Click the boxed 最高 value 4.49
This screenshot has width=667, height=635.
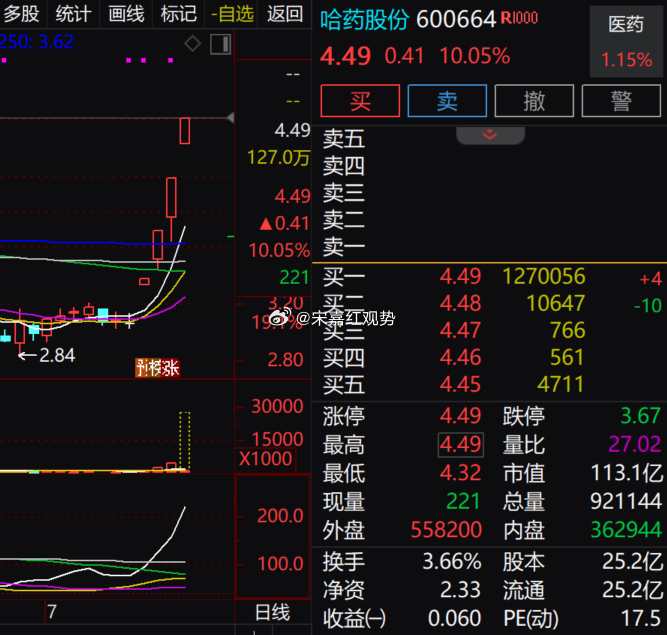[x=461, y=445]
